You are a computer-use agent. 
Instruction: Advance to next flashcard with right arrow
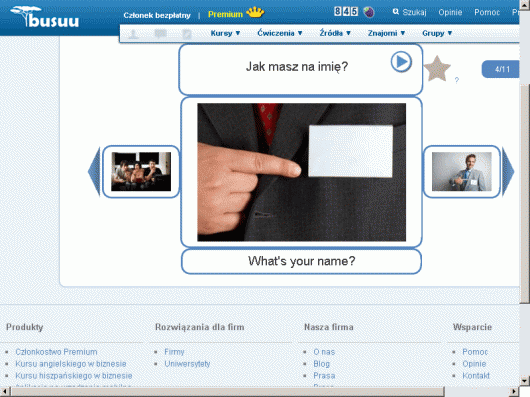tap(508, 171)
